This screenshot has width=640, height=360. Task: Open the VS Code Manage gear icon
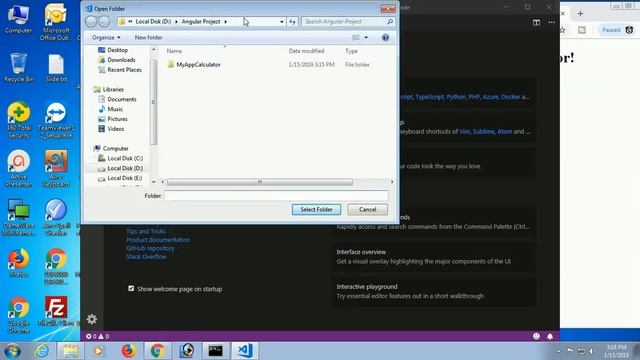(92, 319)
